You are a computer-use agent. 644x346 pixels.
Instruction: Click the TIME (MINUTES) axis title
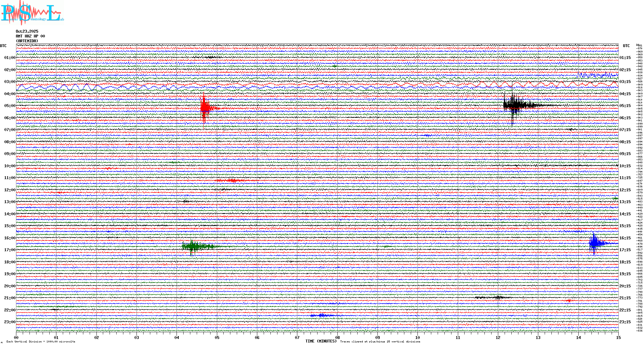(321, 341)
